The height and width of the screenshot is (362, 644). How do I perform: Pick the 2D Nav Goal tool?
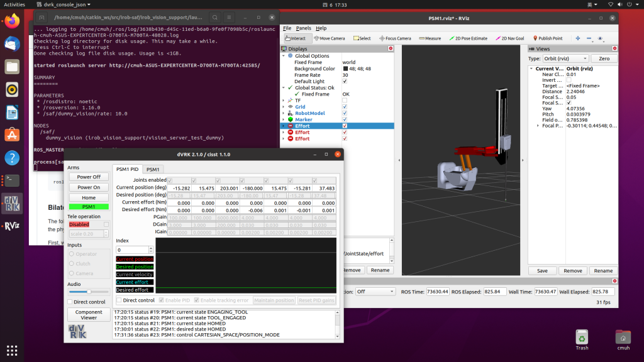click(x=511, y=38)
